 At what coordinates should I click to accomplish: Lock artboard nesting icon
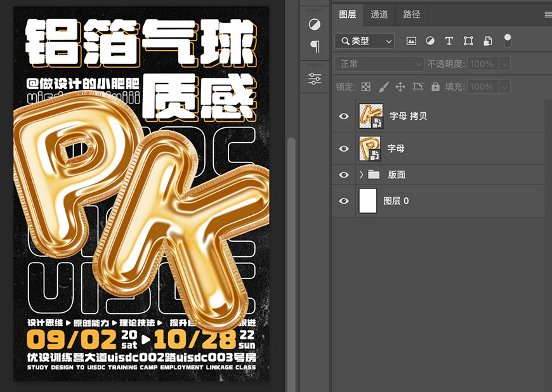418,86
